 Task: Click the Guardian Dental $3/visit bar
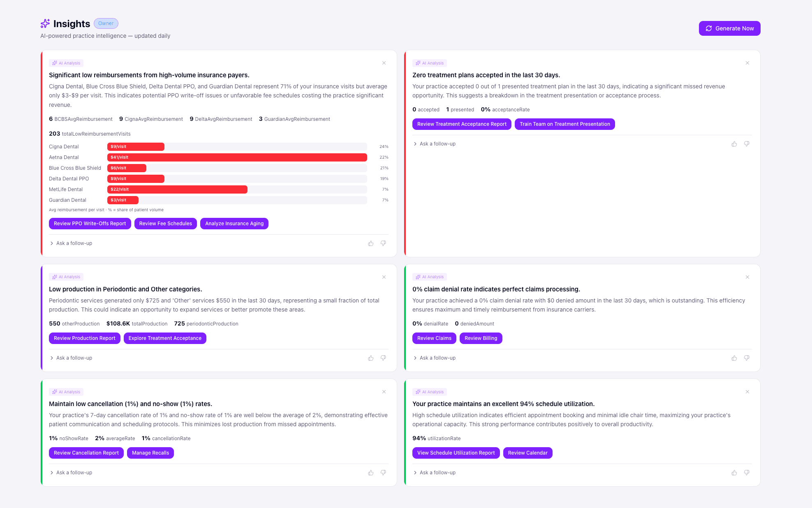(123, 200)
